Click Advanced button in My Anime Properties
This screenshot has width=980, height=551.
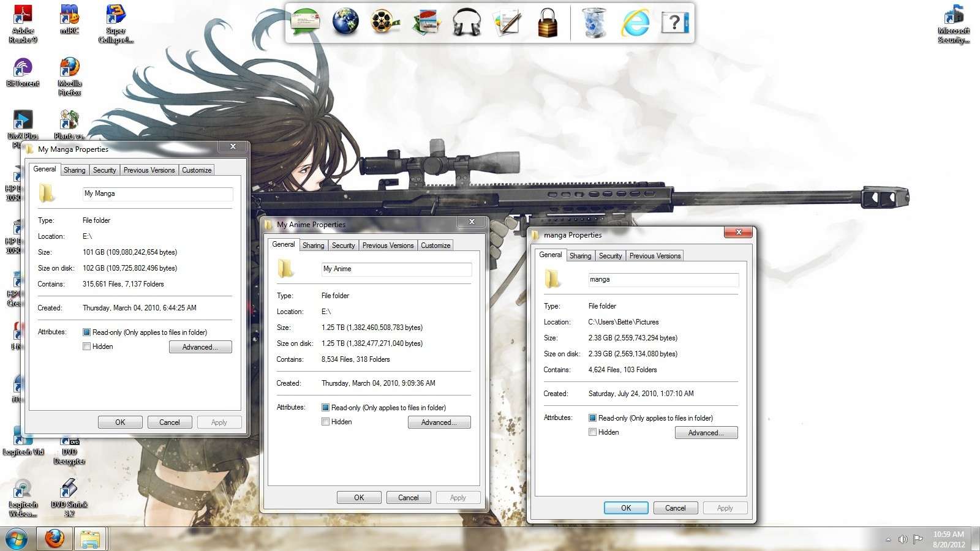pos(439,422)
